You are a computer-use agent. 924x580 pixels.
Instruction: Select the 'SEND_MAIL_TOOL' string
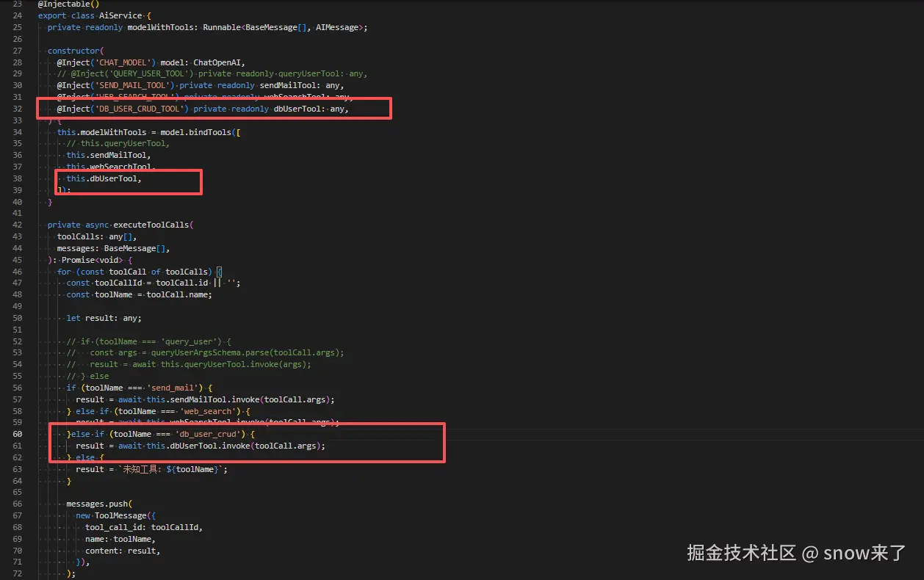pyautogui.click(x=134, y=85)
